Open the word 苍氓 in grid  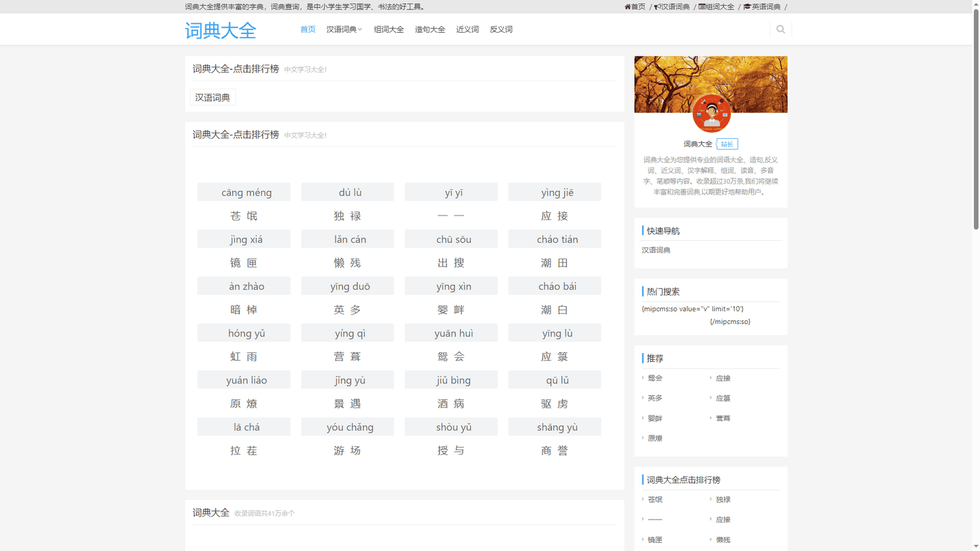click(x=244, y=216)
